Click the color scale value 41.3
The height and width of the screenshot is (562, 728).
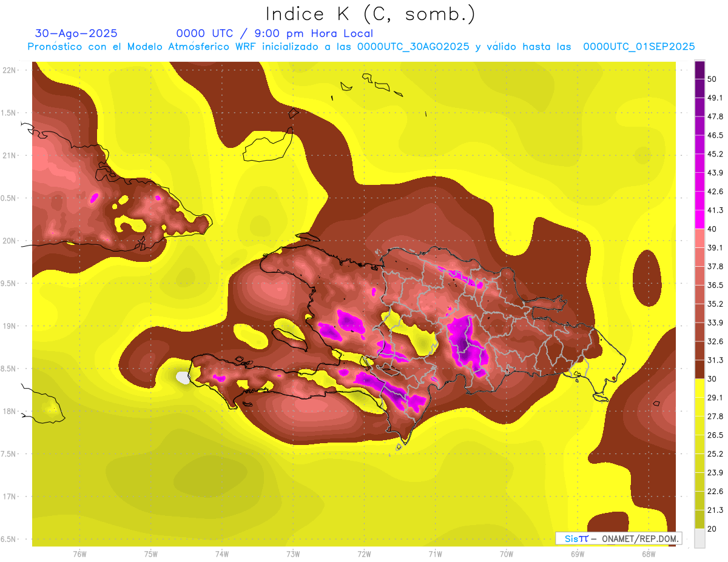click(x=715, y=210)
